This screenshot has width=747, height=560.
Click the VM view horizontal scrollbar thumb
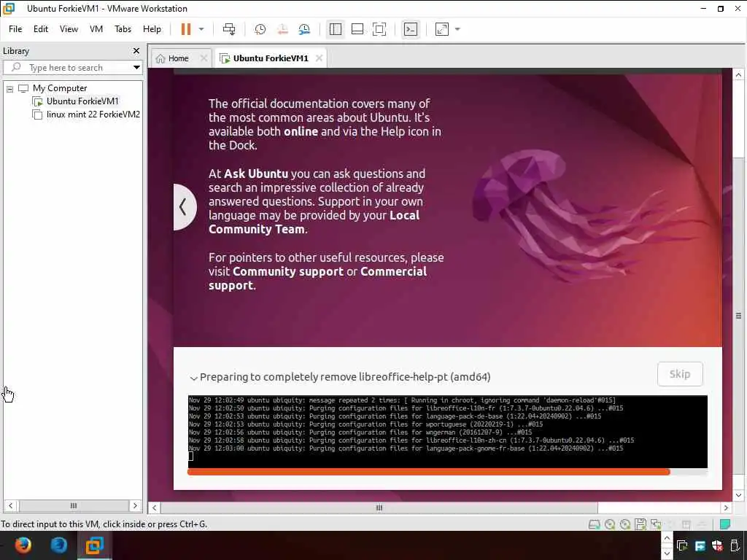click(379, 507)
